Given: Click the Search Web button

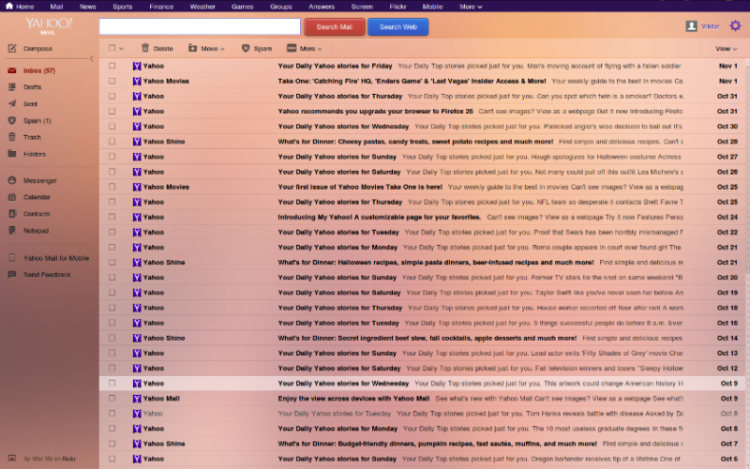Looking at the screenshot, I should point(398,27).
